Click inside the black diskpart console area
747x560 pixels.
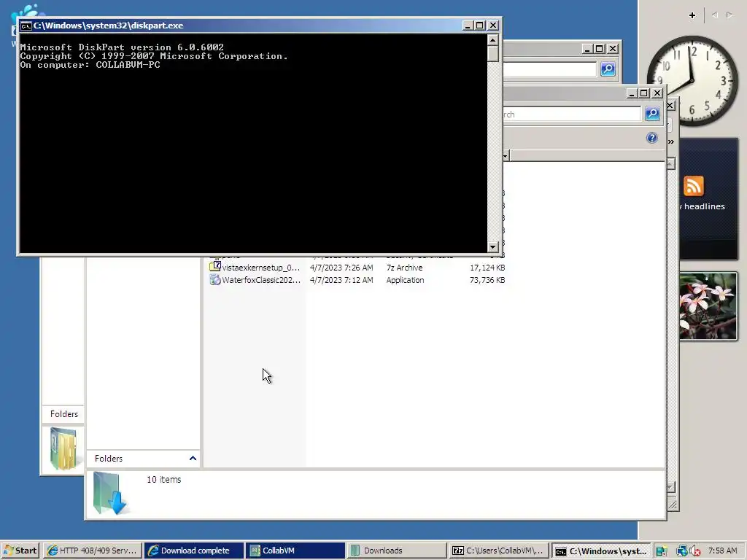tap(253, 143)
